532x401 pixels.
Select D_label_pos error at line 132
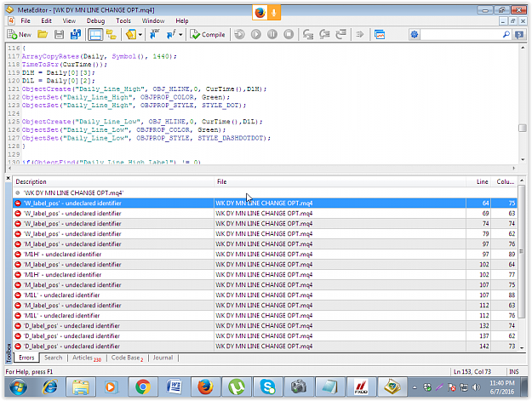coord(265,326)
